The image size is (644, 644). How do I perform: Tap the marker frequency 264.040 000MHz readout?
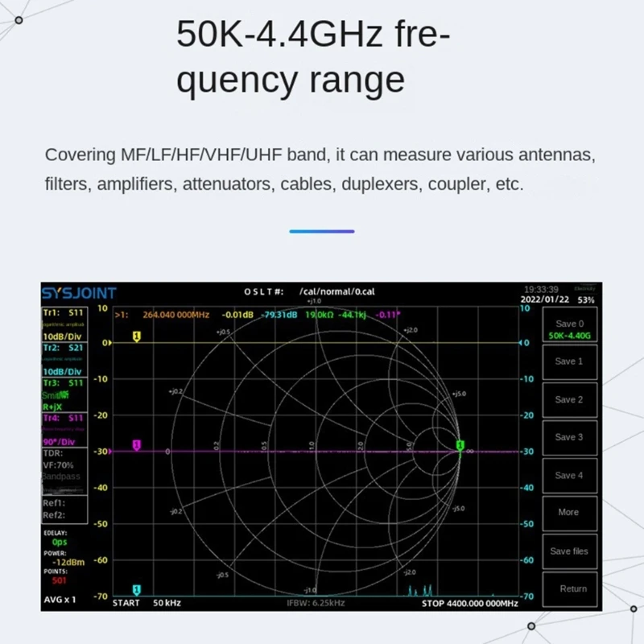175,315
